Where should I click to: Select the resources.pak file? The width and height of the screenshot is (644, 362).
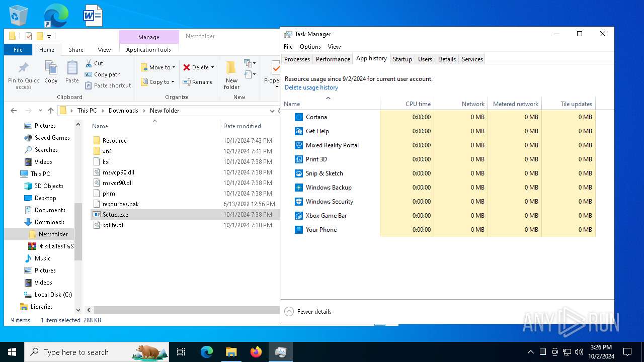pyautogui.click(x=184, y=204)
